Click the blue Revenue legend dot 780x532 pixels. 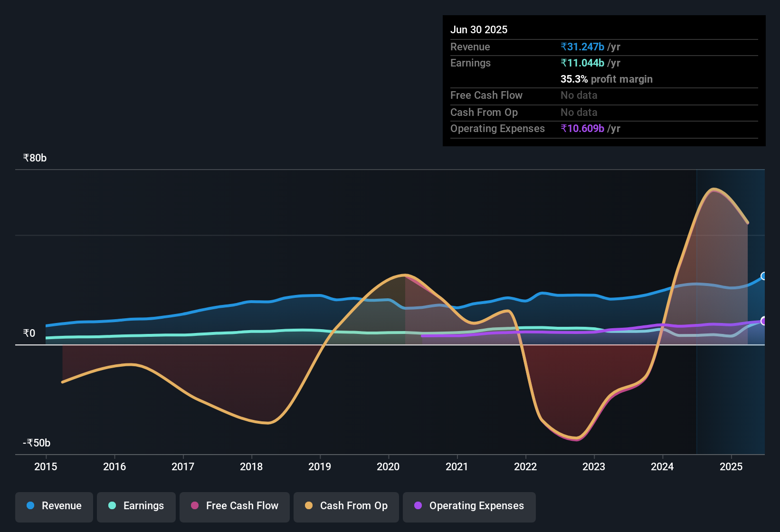30,506
